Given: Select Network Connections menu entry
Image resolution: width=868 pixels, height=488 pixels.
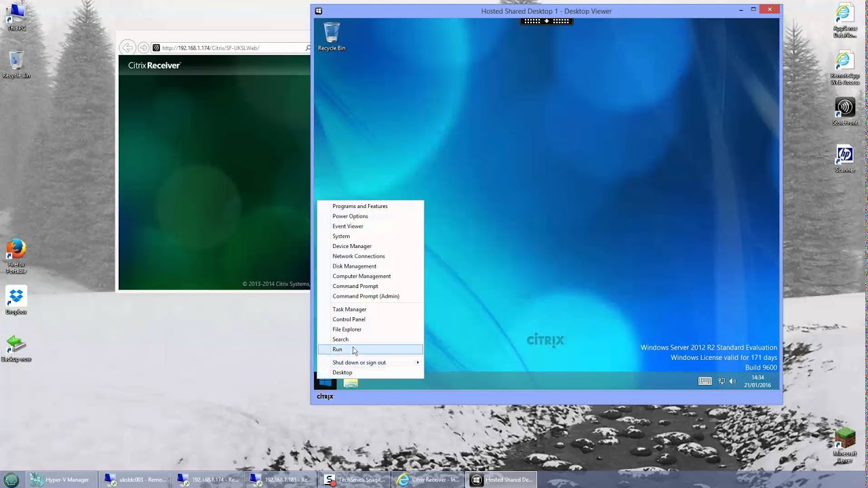Looking at the screenshot, I should pos(370,256).
